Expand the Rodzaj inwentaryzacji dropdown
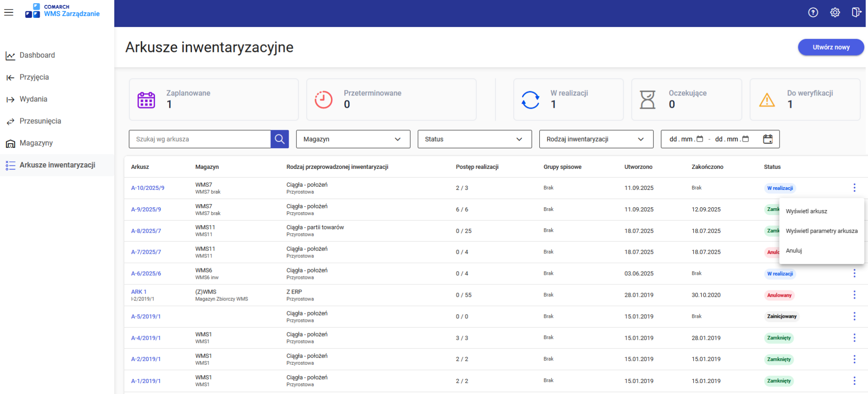The height and width of the screenshot is (394, 868). click(596, 139)
